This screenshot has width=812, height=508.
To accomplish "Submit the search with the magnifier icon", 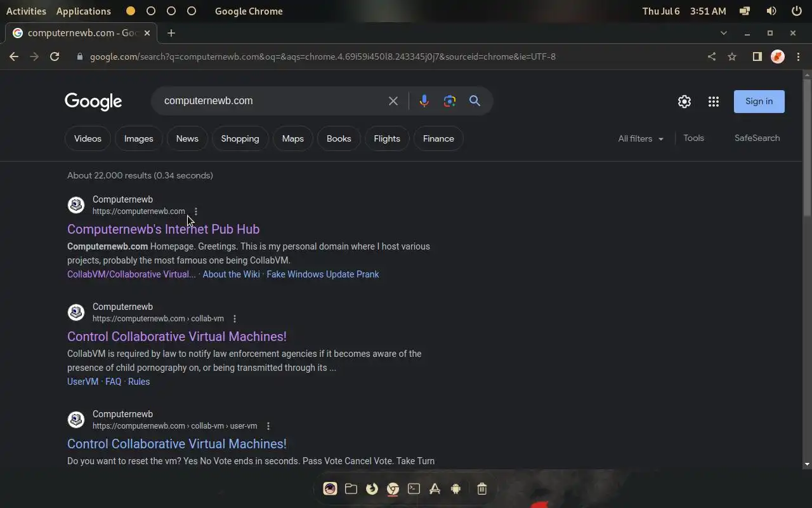I will tap(475, 101).
